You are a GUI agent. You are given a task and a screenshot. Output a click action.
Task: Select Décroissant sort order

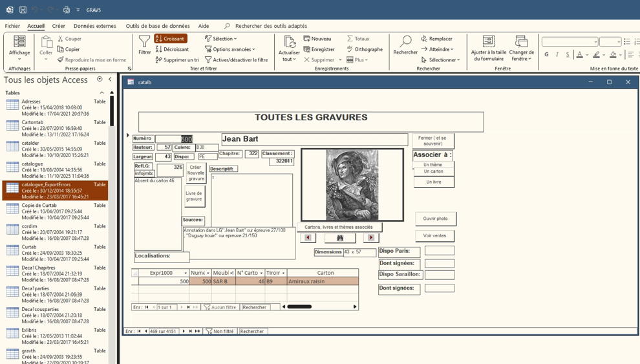click(172, 49)
